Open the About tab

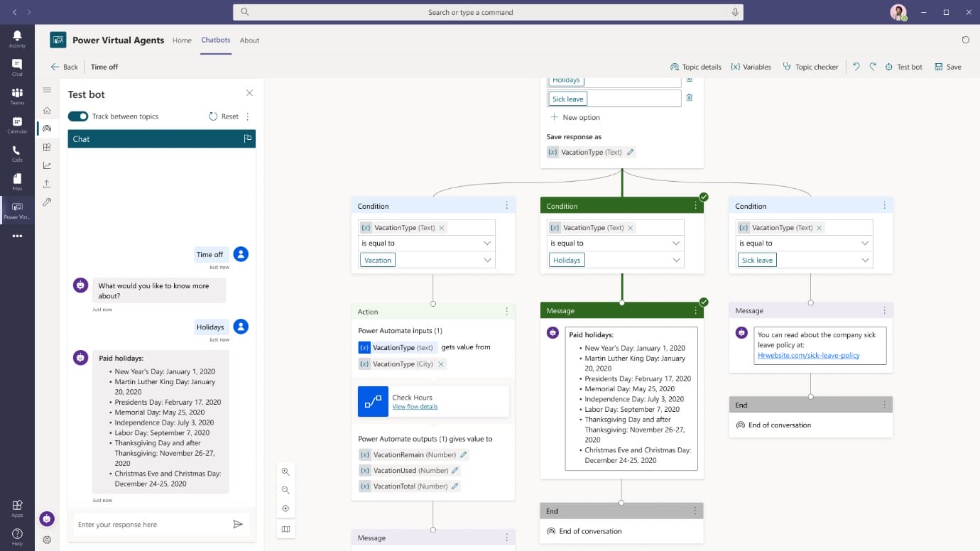click(249, 40)
